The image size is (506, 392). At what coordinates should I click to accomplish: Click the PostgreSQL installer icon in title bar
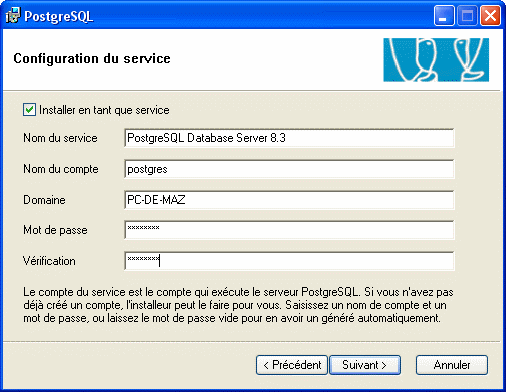point(13,15)
